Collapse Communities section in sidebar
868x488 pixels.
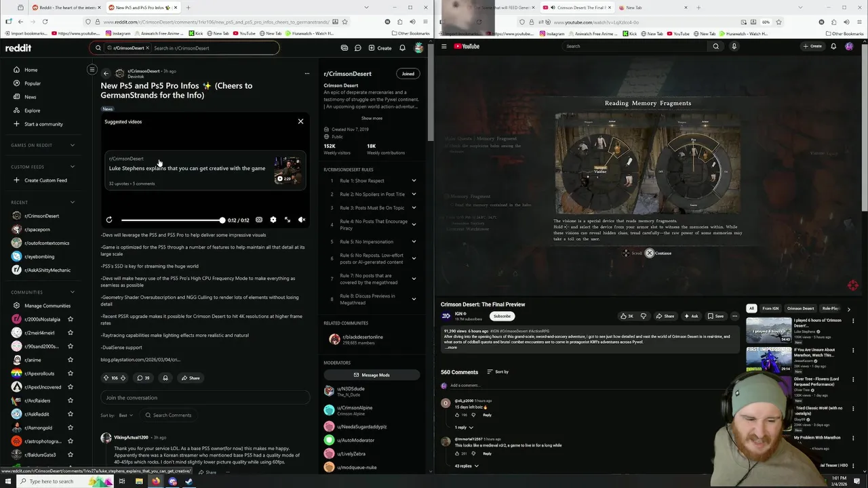tap(73, 292)
